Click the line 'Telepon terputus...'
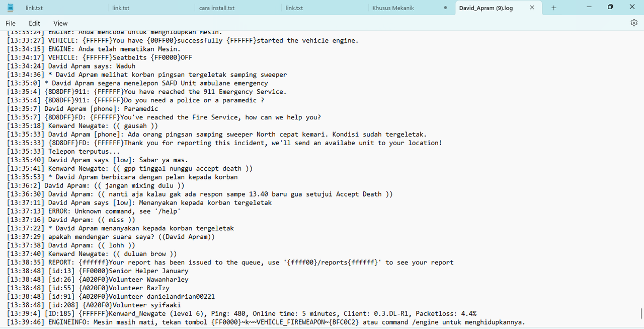644x329 pixels. tap(63, 152)
